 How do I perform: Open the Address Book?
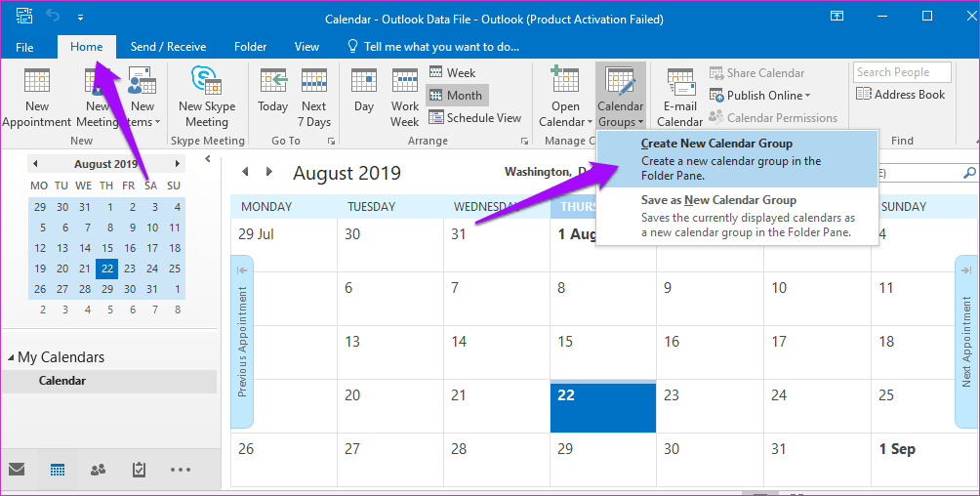click(901, 95)
